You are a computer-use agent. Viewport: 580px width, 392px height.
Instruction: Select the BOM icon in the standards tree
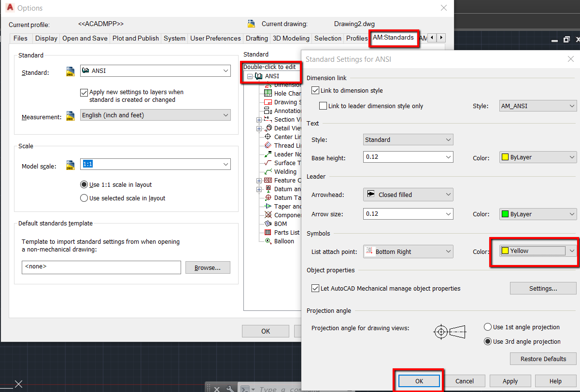[269, 224]
